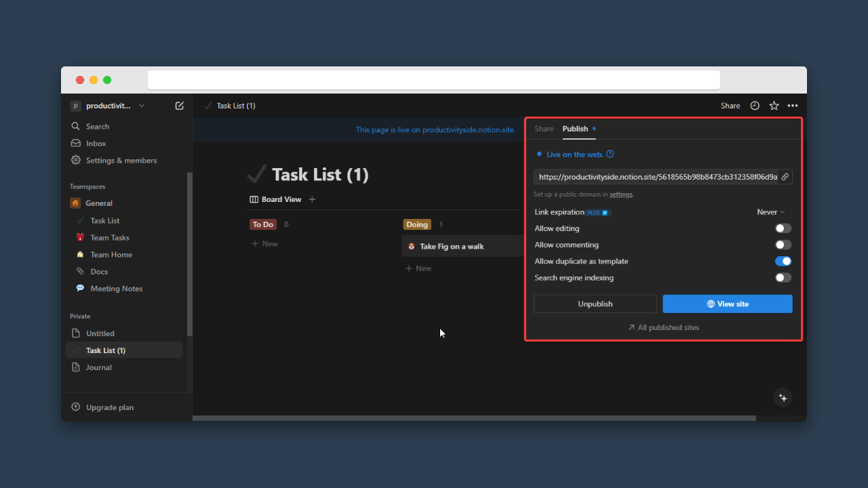The image size is (868, 488).
Task: Switch to the Share tab
Action: pyautogui.click(x=544, y=129)
